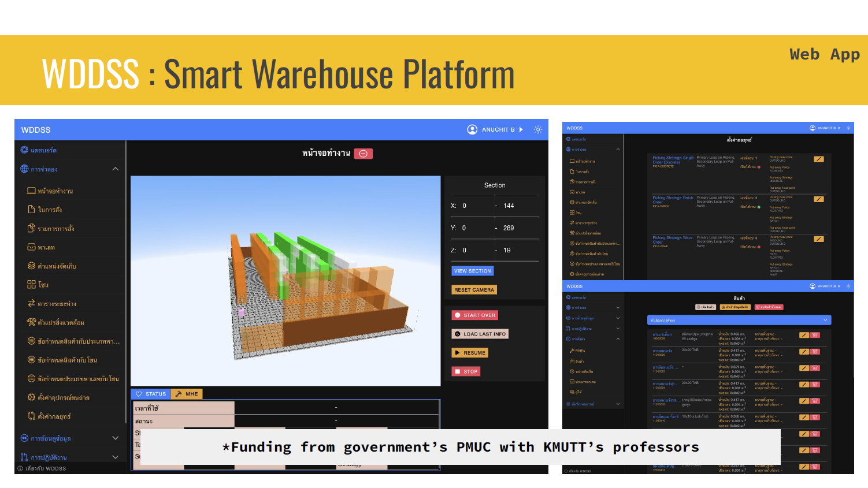Click the red minus icon beside หน้าจอทำงาน title

click(x=363, y=154)
